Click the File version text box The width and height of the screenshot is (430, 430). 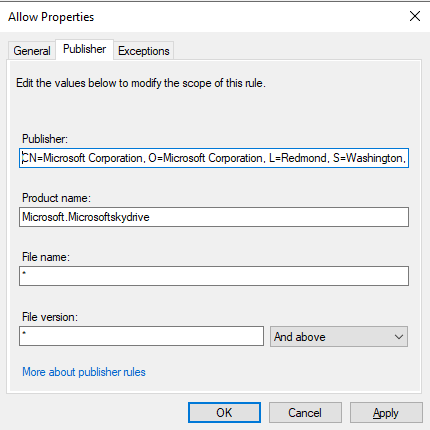(x=141, y=336)
